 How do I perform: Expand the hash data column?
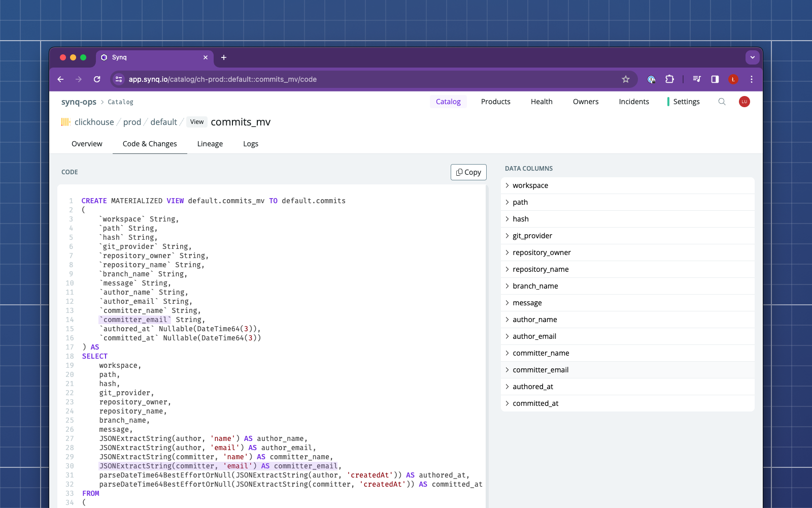tap(627, 219)
